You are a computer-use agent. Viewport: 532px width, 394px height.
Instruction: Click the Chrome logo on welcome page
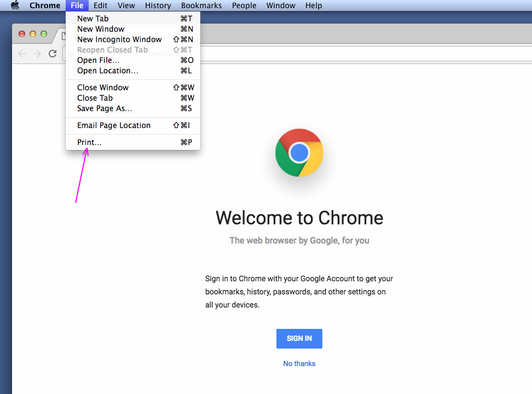[299, 153]
